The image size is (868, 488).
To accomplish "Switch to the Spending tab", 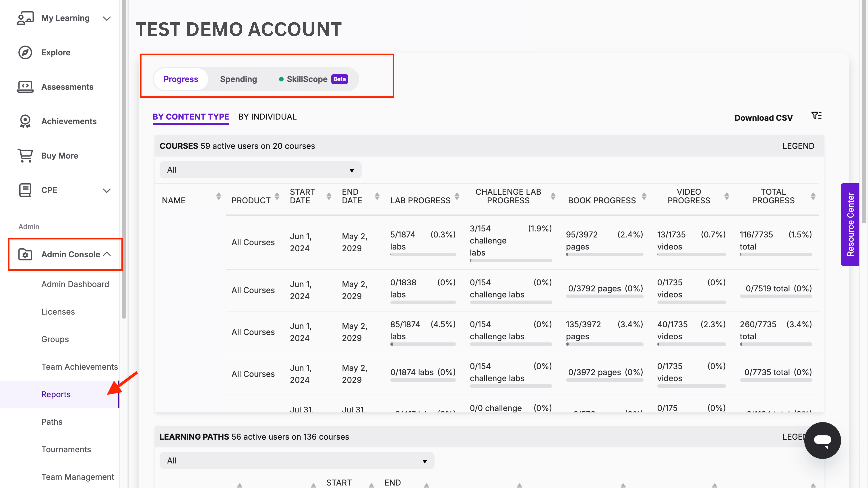I will [x=238, y=79].
